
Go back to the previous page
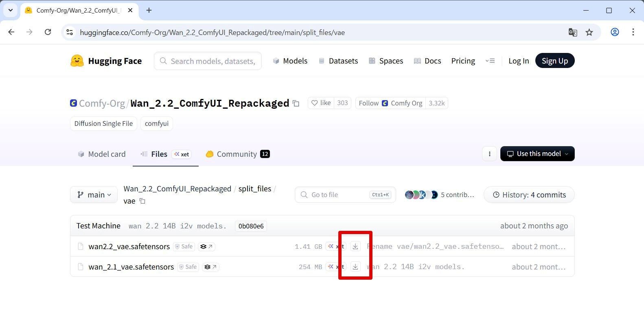tap(11, 32)
